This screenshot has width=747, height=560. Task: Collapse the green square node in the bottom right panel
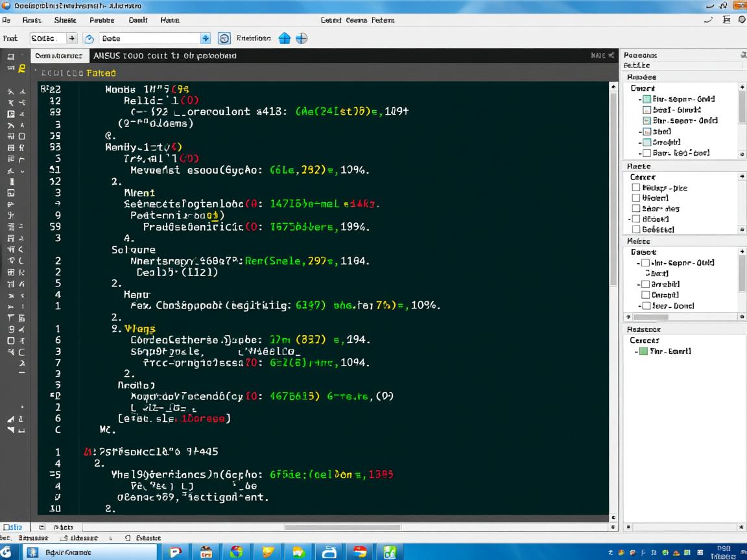click(636, 351)
